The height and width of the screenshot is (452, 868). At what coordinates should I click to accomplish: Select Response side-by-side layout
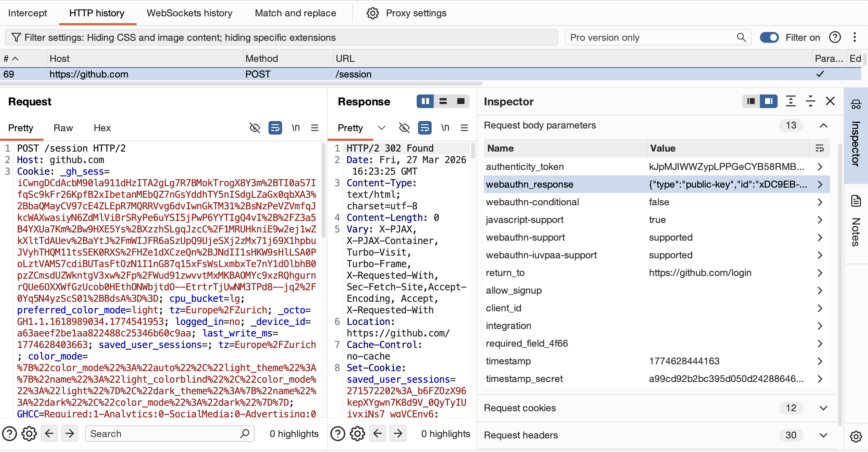[426, 101]
